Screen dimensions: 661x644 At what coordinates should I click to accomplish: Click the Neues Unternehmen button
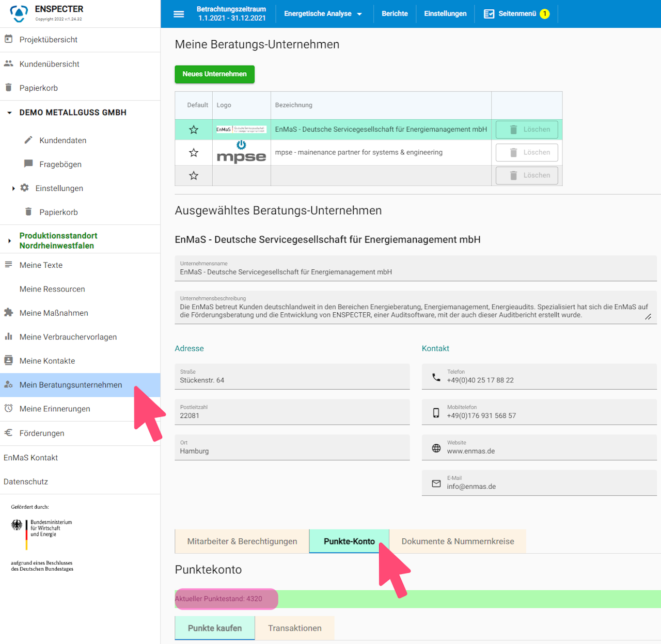pos(215,74)
